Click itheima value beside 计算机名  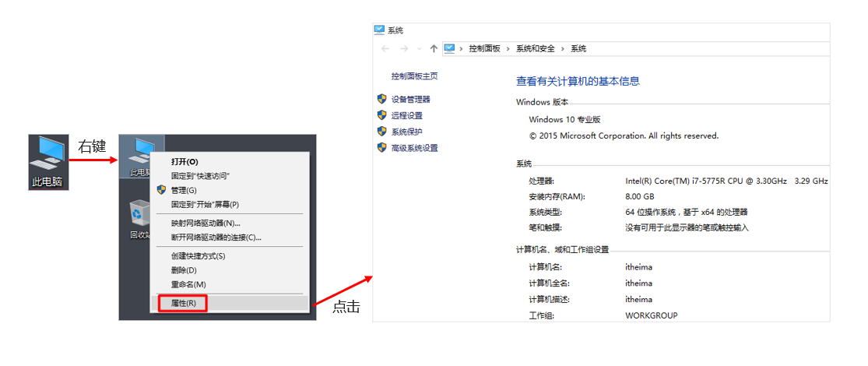coord(639,267)
